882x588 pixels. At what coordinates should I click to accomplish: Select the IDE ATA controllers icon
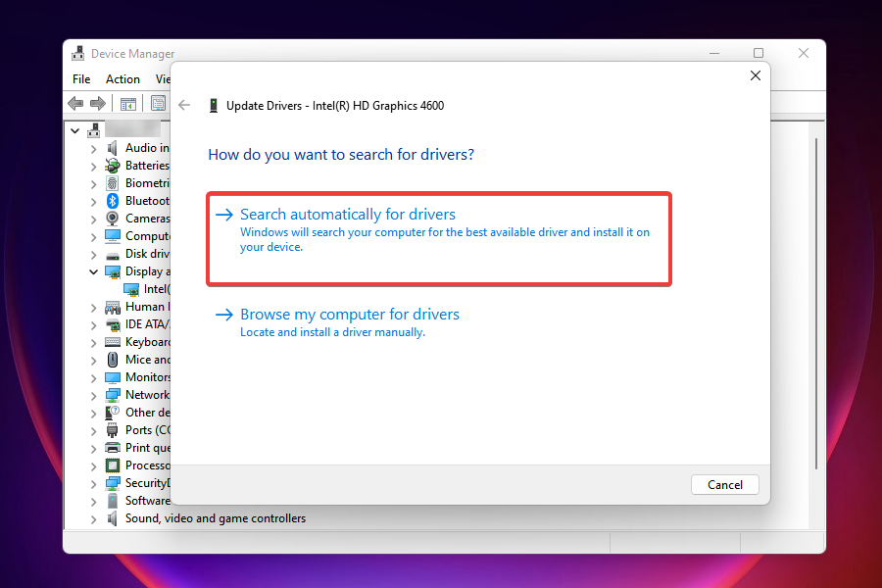[x=113, y=324]
